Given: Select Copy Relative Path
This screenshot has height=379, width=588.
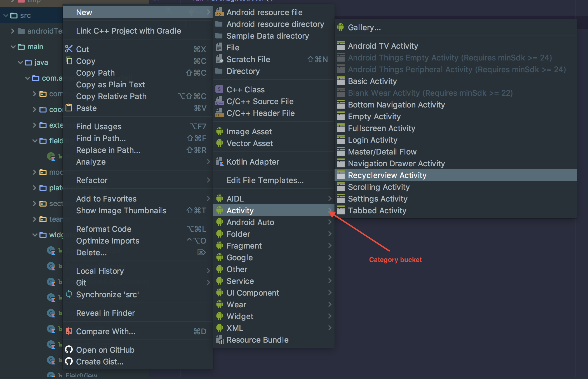Looking at the screenshot, I should point(138,96).
